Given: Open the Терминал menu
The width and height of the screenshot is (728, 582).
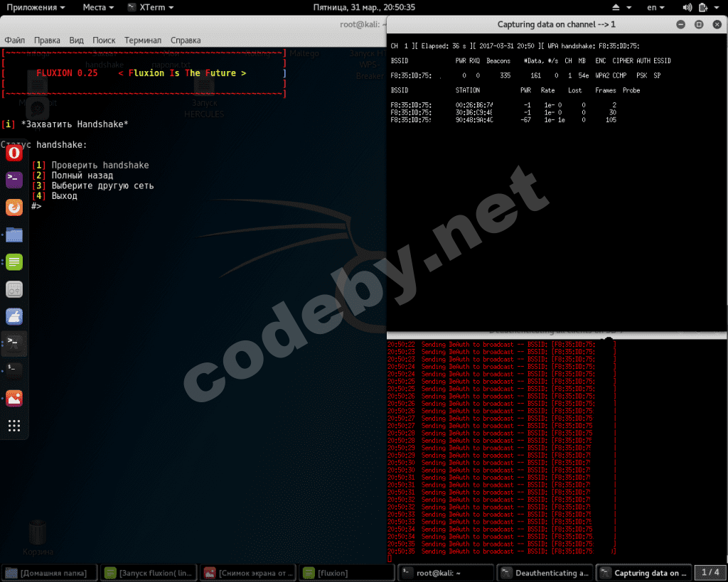Looking at the screenshot, I should coord(142,41).
